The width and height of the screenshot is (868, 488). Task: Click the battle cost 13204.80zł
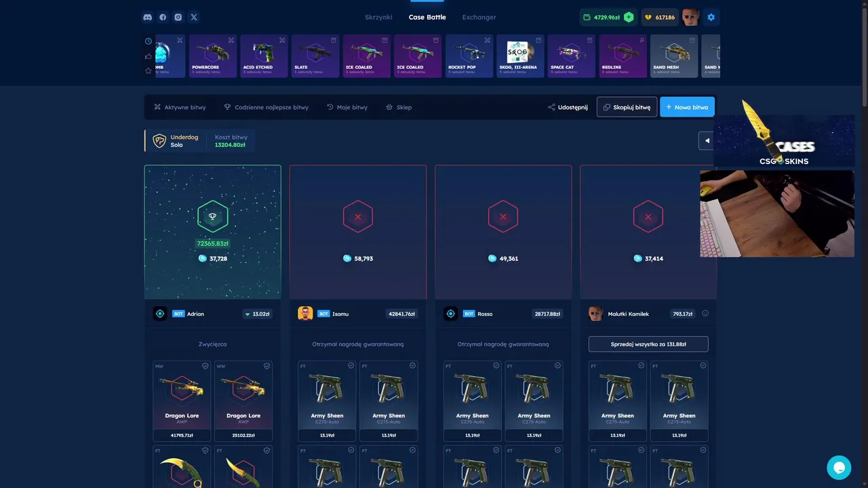tap(230, 145)
